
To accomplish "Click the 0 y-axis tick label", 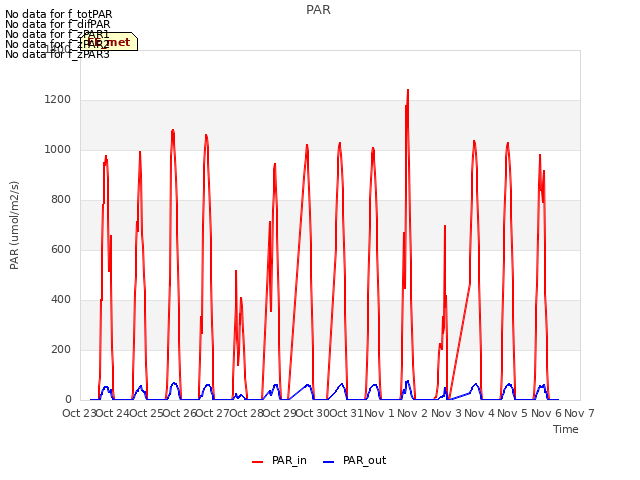I will pos(68,400).
